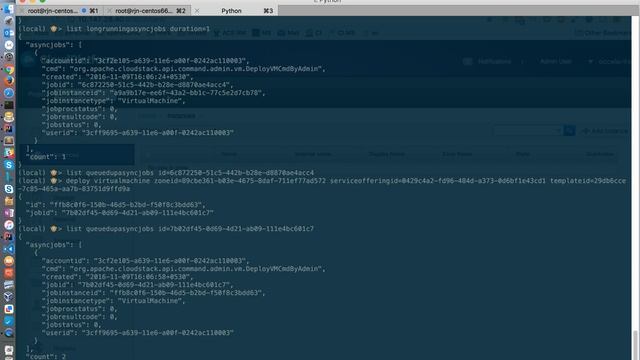640x360 pixels.
Task: Click created value "2016-11-09T16:06:58+0530"
Action: 139,277
